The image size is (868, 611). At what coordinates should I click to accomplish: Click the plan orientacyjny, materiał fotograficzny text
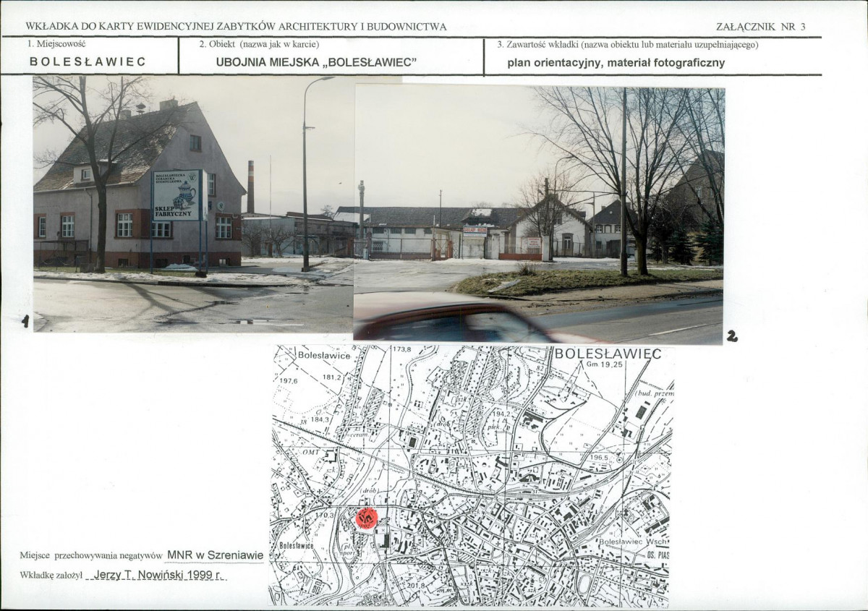click(x=616, y=63)
